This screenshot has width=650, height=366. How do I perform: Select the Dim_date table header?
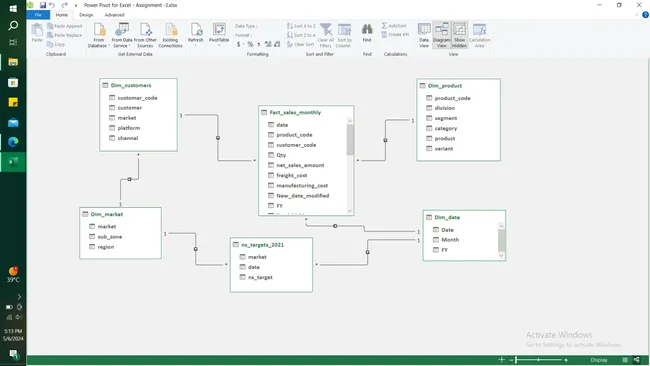[464, 217]
